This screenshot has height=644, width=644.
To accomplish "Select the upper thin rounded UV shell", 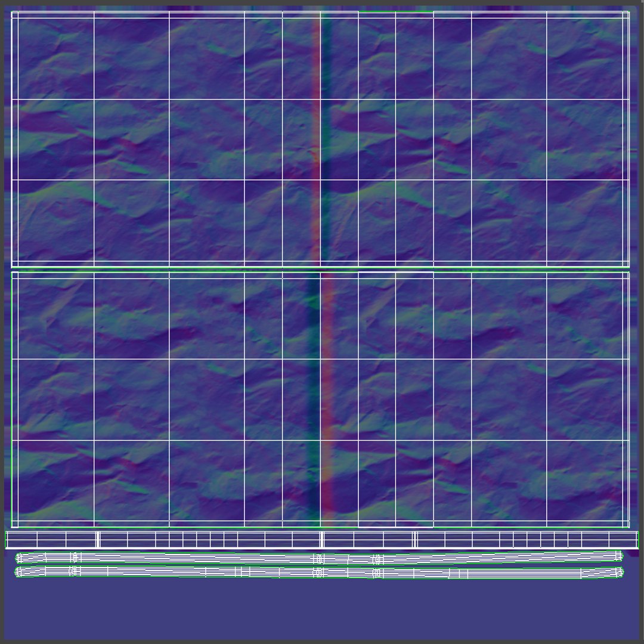I will (320, 558).
